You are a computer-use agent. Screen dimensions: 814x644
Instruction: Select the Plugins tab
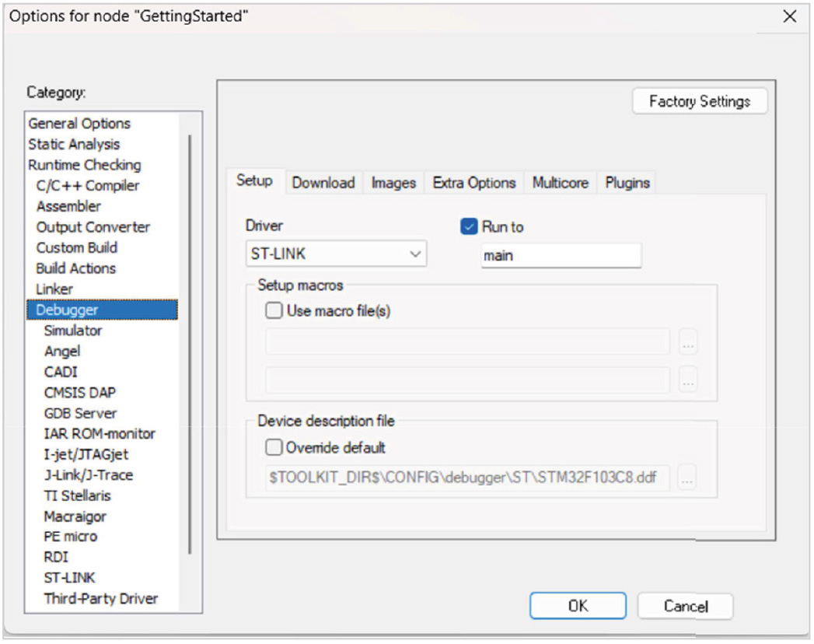(x=627, y=183)
